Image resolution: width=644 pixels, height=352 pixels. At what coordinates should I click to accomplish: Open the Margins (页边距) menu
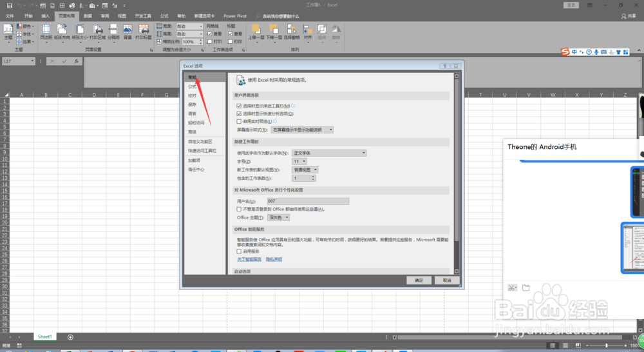point(46,32)
